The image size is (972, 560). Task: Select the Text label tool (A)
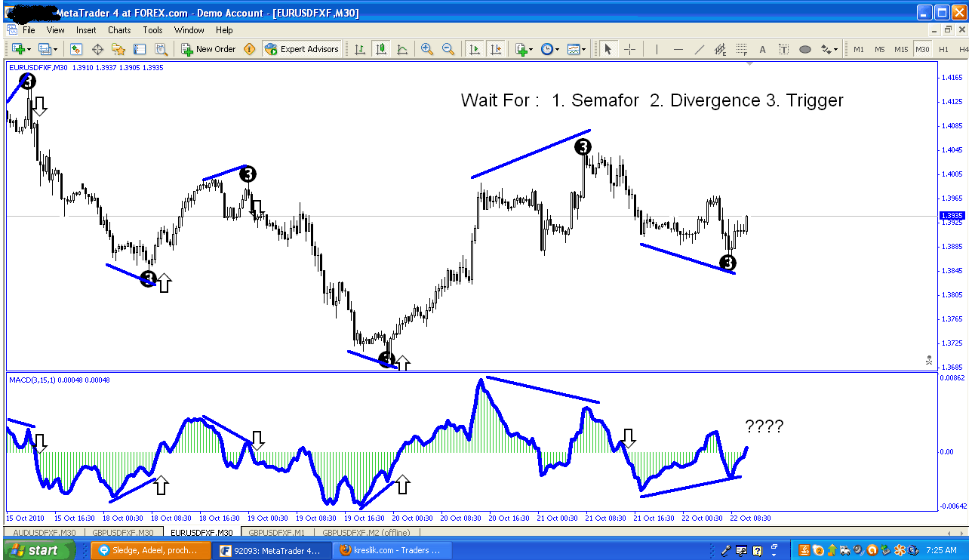(763, 49)
